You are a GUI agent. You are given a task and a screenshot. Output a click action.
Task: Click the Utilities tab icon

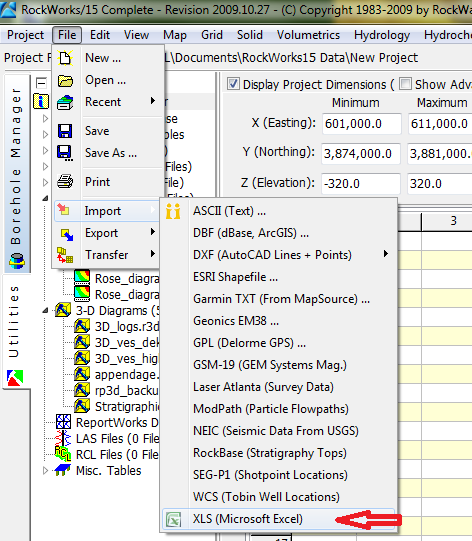coord(15,378)
